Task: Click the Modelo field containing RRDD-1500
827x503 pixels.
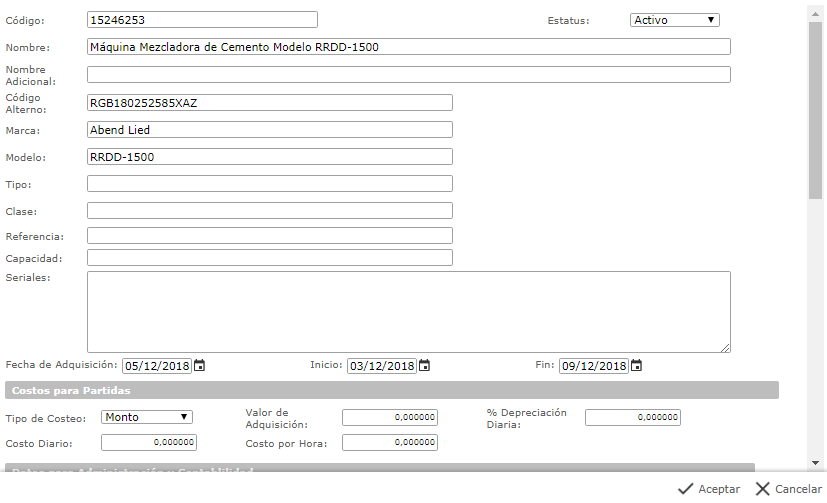Action: point(270,157)
